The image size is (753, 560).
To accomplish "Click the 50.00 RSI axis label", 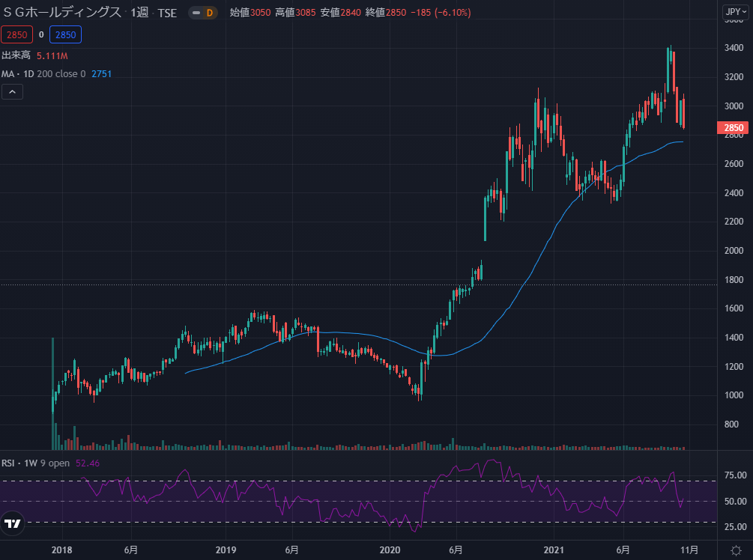I will point(735,501).
